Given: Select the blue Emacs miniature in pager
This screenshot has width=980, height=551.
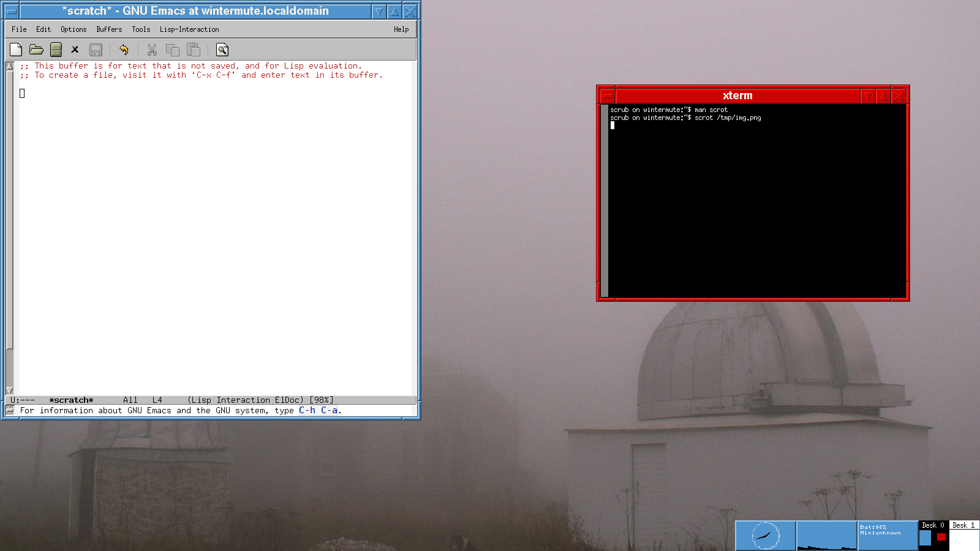Looking at the screenshot, I should [925, 538].
